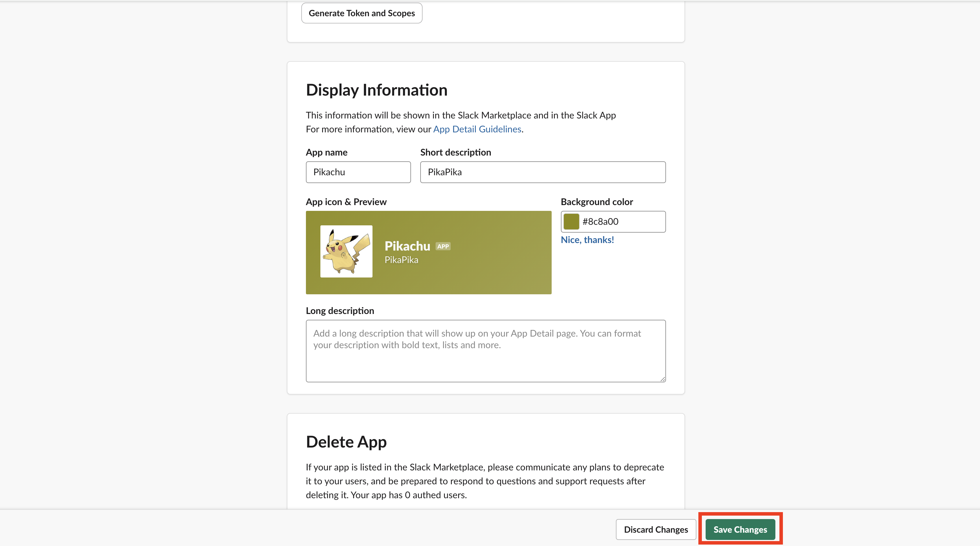Open the olive background color swatch
The width and height of the screenshot is (980, 546).
click(571, 222)
